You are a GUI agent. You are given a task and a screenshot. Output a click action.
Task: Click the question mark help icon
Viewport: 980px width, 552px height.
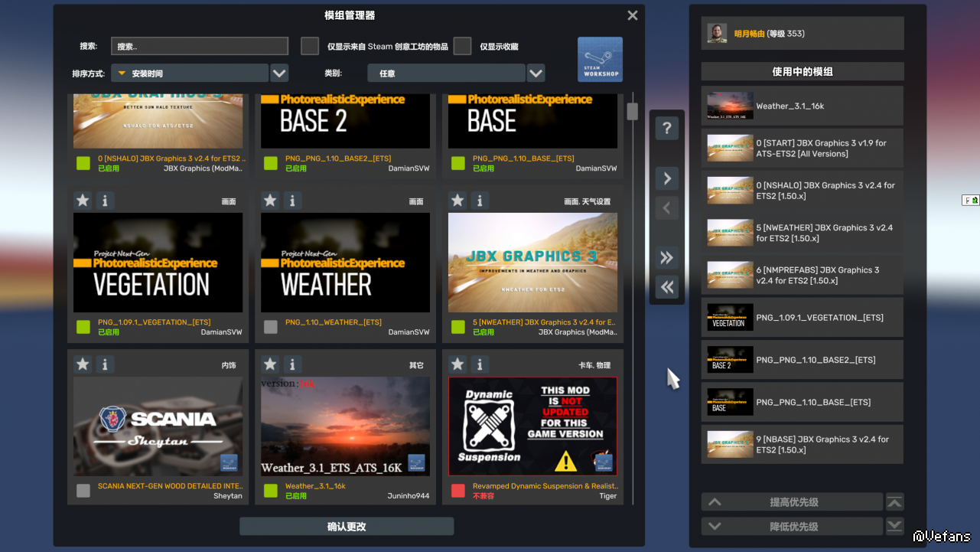coord(667,129)
